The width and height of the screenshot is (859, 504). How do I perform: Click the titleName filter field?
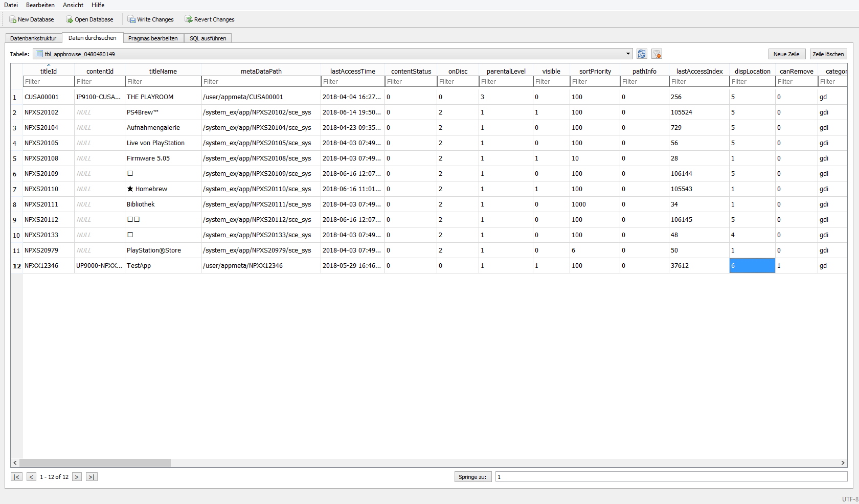click(163, 81)
